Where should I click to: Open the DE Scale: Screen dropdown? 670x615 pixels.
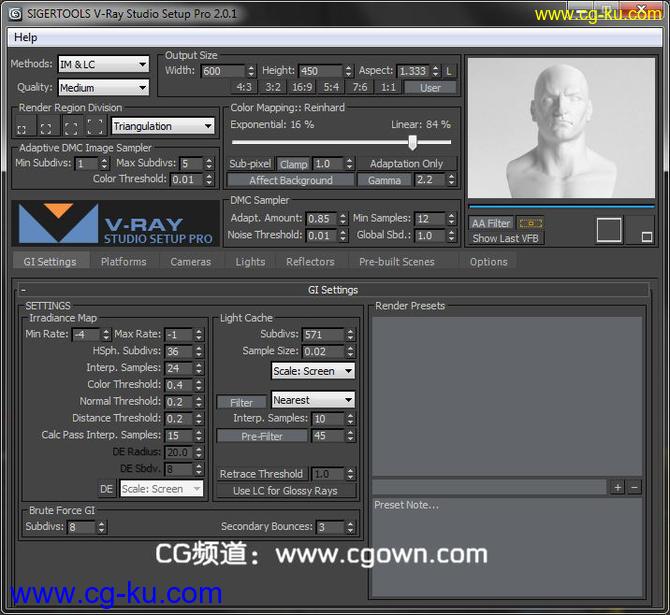pos(162,488)
